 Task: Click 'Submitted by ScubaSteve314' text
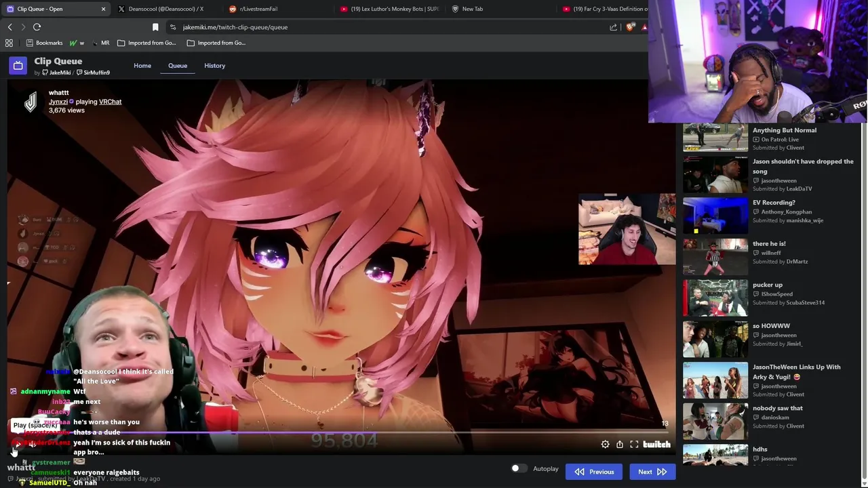[789, 302]
